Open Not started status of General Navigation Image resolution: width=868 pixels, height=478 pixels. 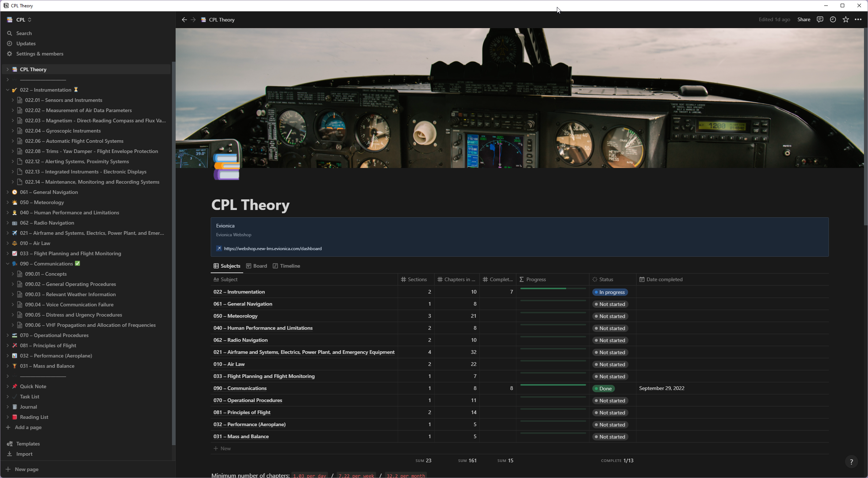tap(609, 304)
